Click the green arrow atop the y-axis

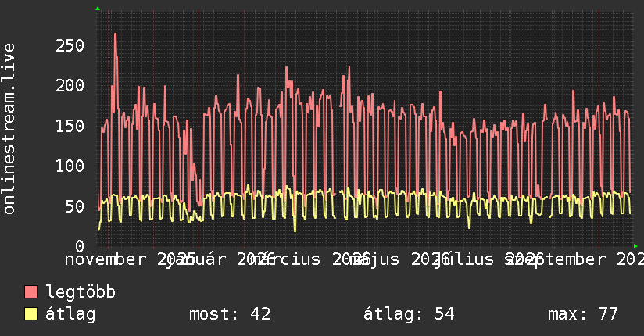tap(98, 9)
